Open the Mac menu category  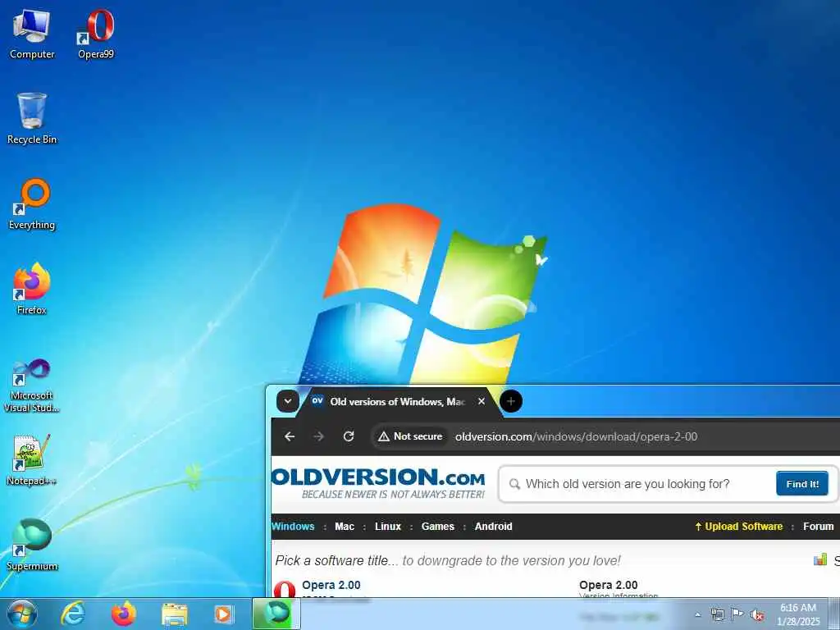(345, 527)
